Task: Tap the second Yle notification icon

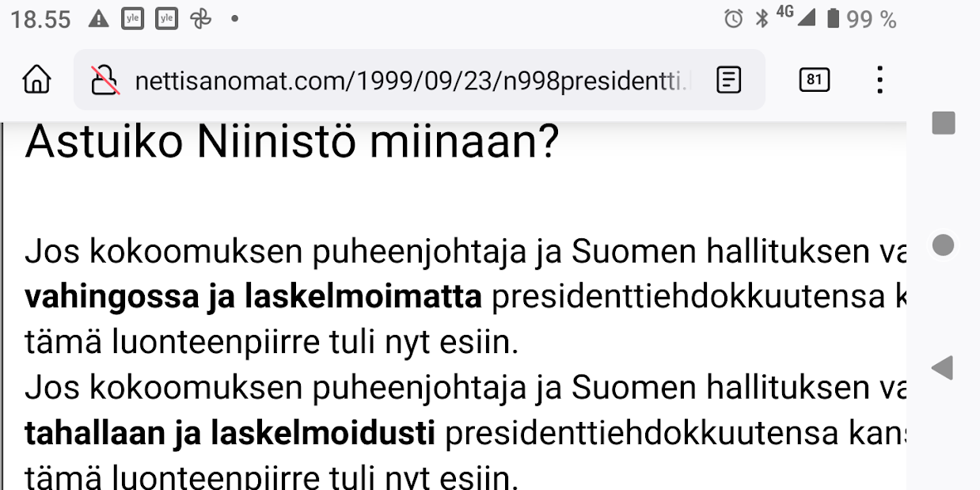Action: [166, 19]
